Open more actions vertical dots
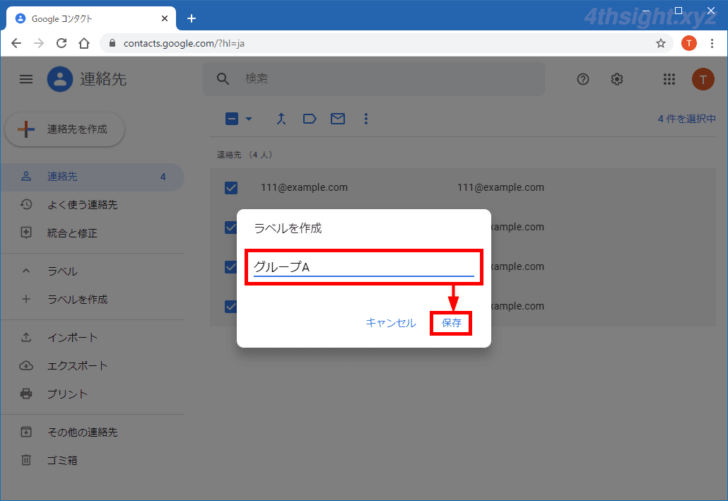Image resolution: width=728 pixels, height=501 pixels. click(366, 119)
